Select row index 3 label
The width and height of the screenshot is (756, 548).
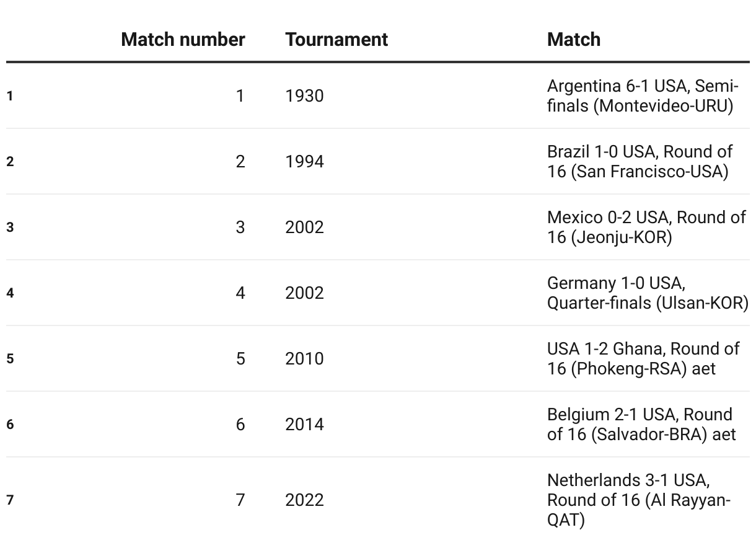[10, 228]
